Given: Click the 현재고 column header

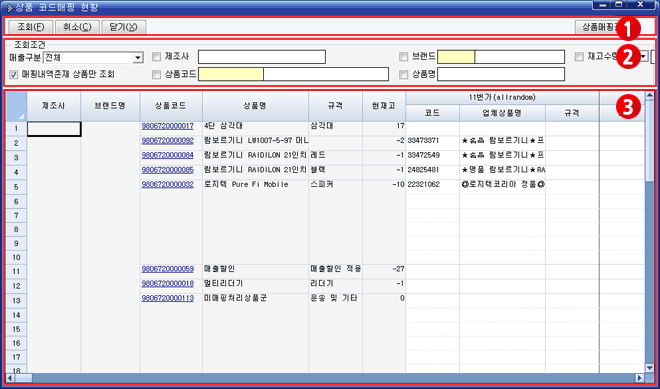Looking at the screenshot, I should pyautogui.click(x=384, y=107).
